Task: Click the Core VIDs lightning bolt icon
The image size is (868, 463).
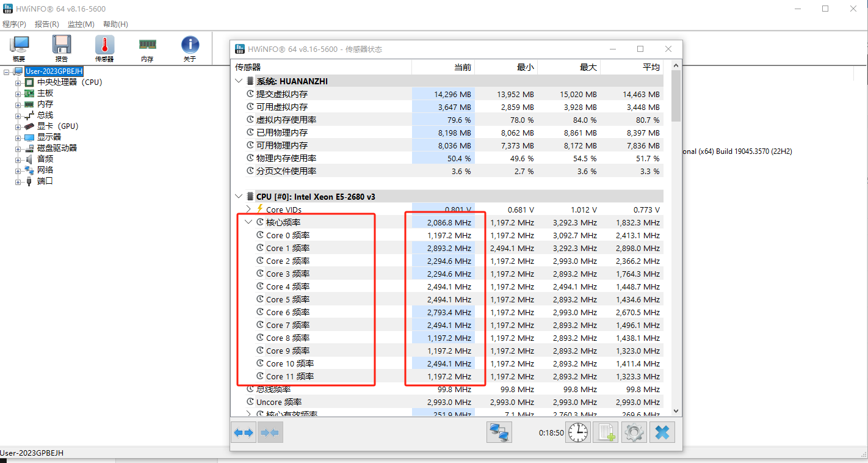Action: (x=260, y=210)
